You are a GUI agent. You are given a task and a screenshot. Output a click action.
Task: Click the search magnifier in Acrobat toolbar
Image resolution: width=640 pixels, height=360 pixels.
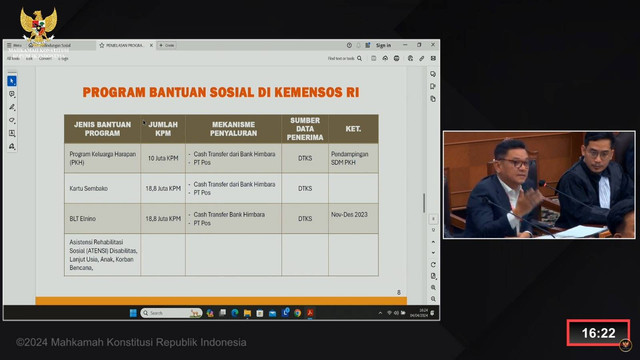coord(360,58)
